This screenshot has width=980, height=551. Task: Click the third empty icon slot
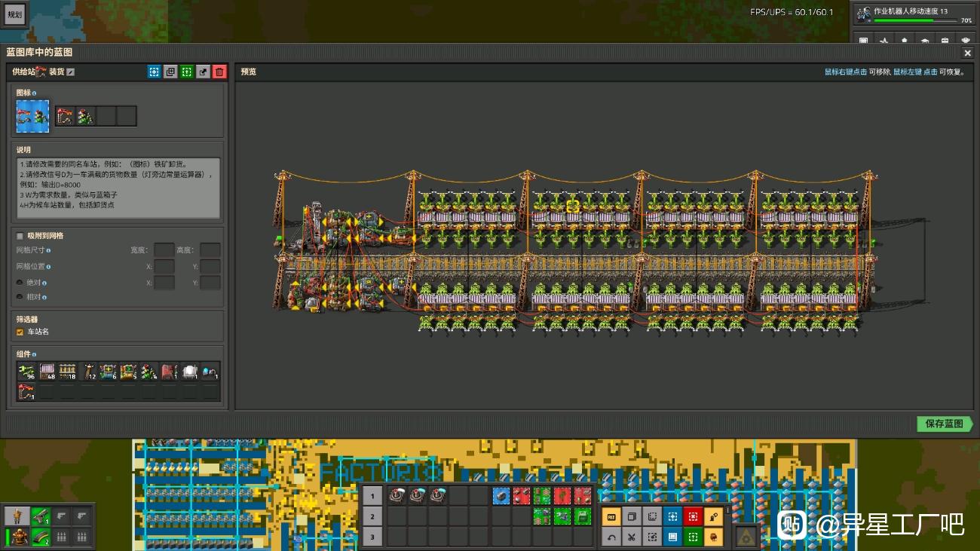(x=106, y=116)
